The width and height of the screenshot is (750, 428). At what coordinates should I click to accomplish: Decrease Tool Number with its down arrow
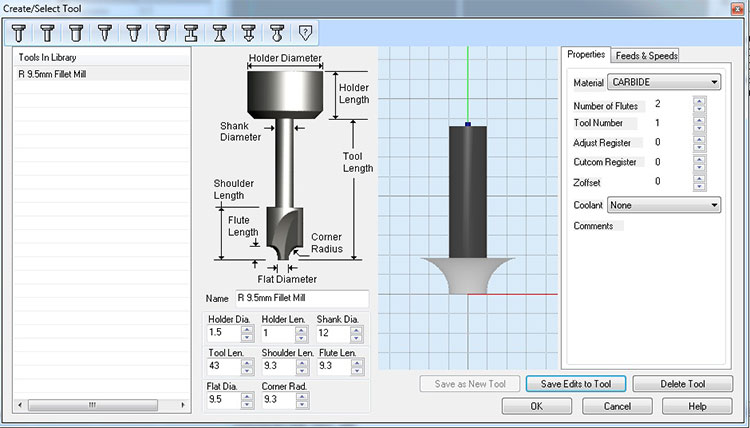[x=699, y=128]
